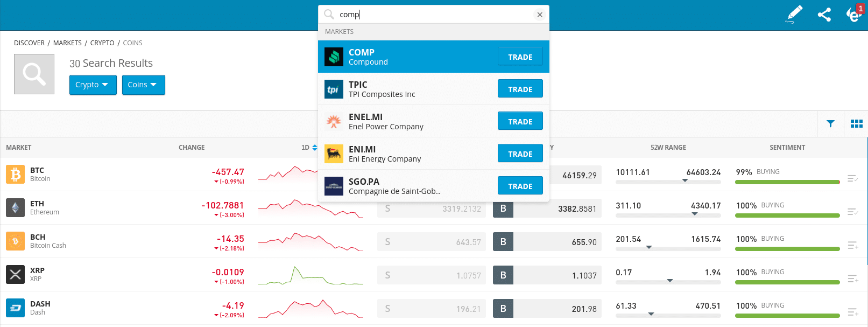Buy ETH at 3382.8581
This screenshot has height=327, width=868.
click(547, 208)
